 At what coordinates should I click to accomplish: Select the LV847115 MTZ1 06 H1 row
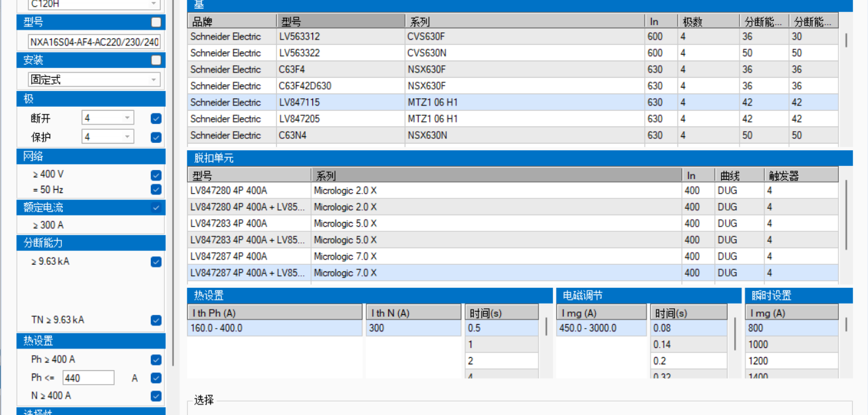pos(513,103)
